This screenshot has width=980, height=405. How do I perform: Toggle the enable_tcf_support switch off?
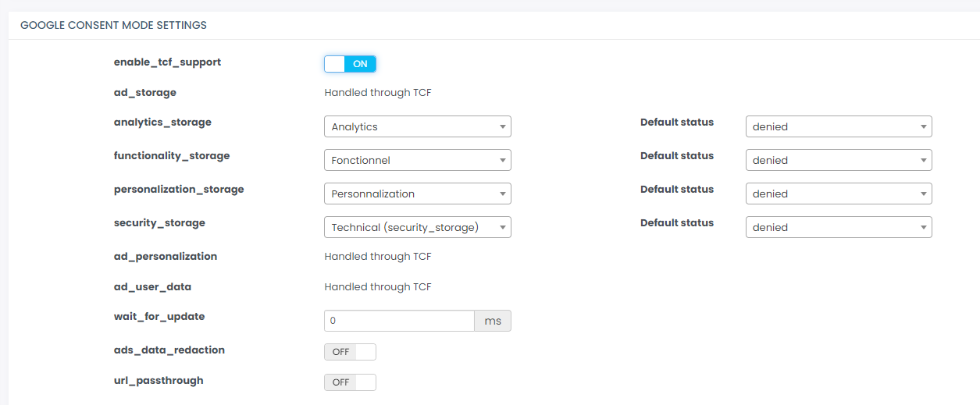click(350, 64)
